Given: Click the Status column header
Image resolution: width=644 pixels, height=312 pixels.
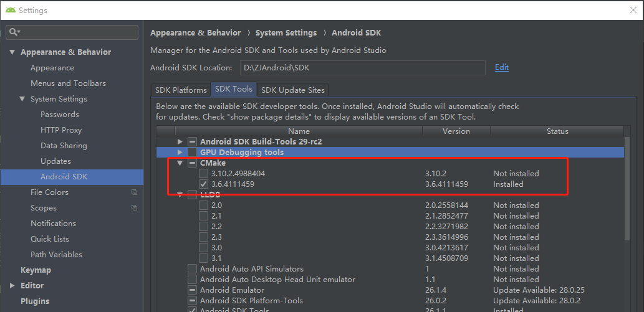Looking at the screenshot, I should point(557,131).
